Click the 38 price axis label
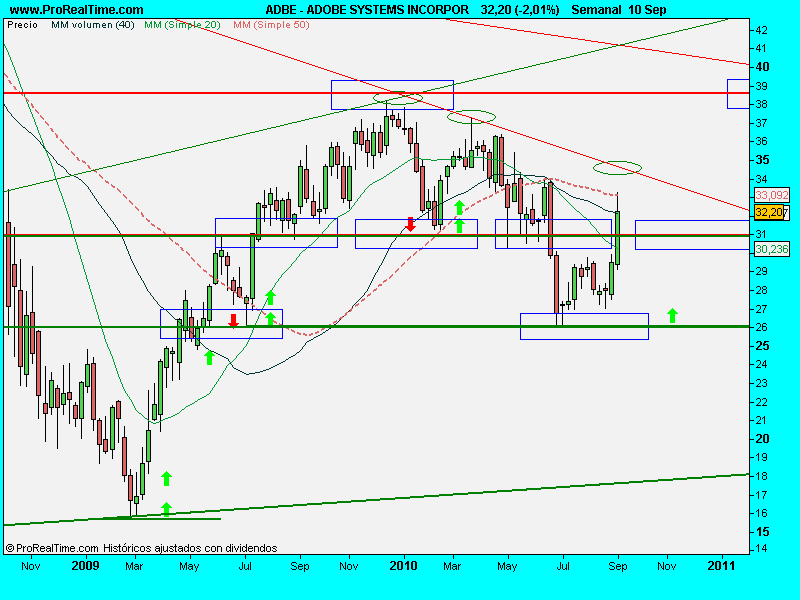 (761, 104)
